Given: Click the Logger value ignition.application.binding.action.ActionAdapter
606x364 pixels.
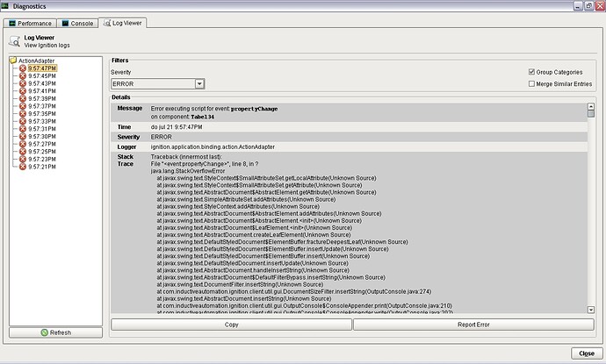Looking at the screenshot, I should (213, 147).
